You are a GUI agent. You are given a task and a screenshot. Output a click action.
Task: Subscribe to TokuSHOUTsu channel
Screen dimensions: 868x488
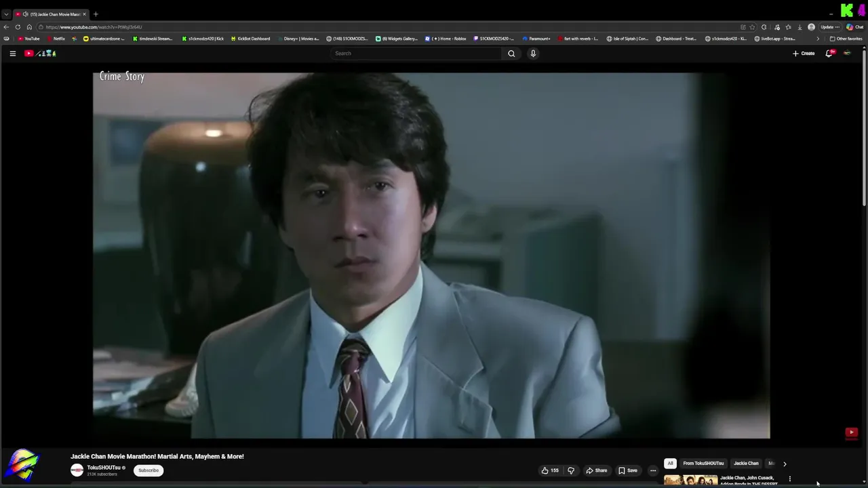[x=149, y=470]
